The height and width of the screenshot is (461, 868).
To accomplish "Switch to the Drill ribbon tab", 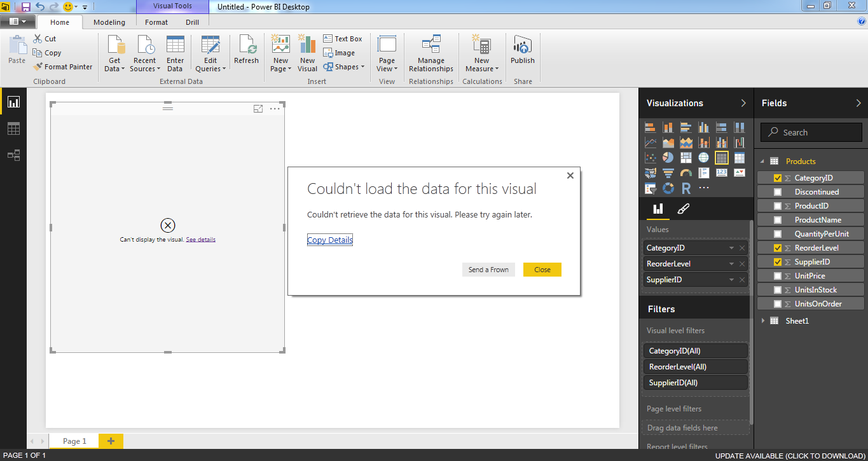I will point(192,22).
